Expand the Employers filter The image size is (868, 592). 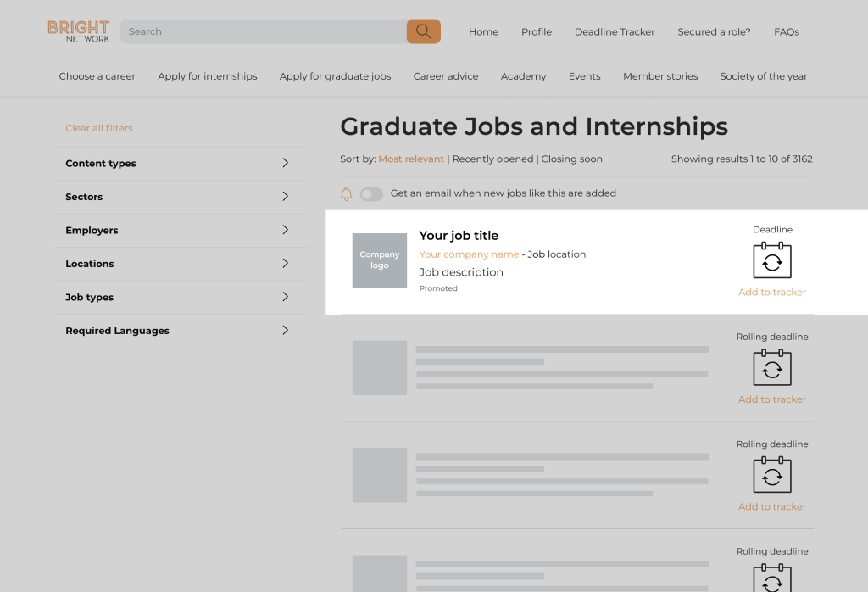tap(181, 231)
